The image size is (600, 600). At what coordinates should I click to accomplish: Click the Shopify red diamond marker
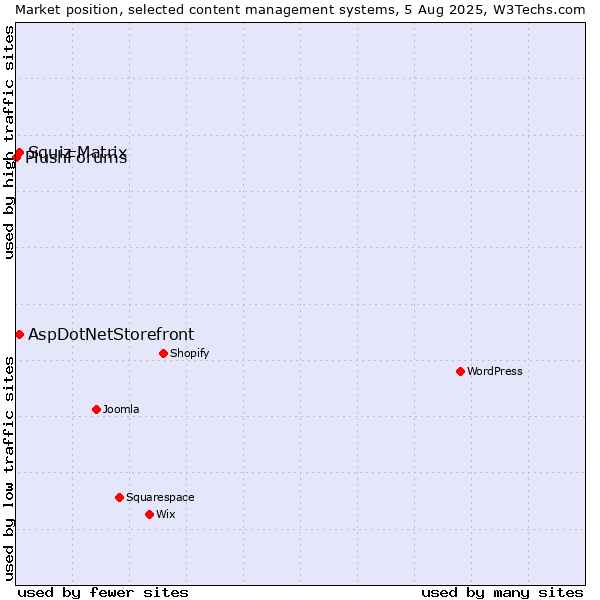pos(163,353)
